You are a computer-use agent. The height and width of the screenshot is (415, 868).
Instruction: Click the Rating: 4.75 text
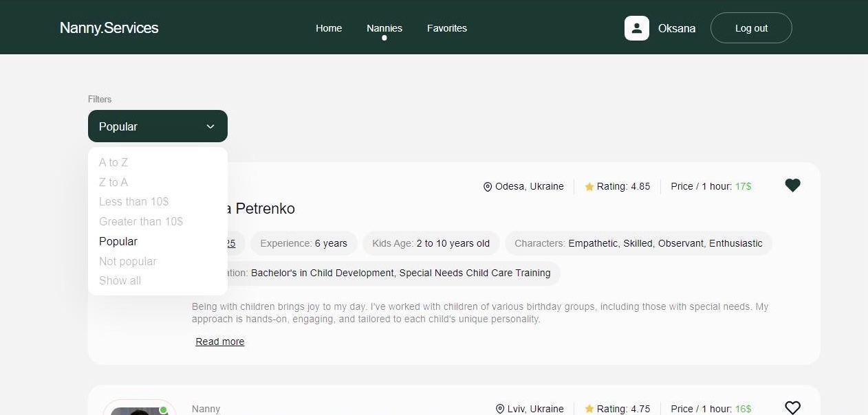(x=623, y=409)
